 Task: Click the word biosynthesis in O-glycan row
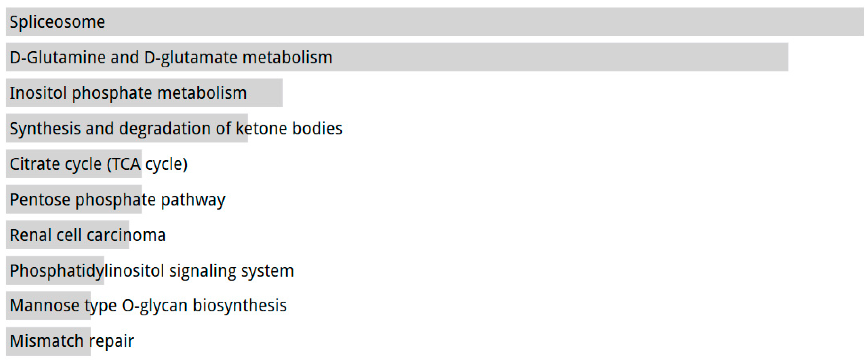pos(239,306)
